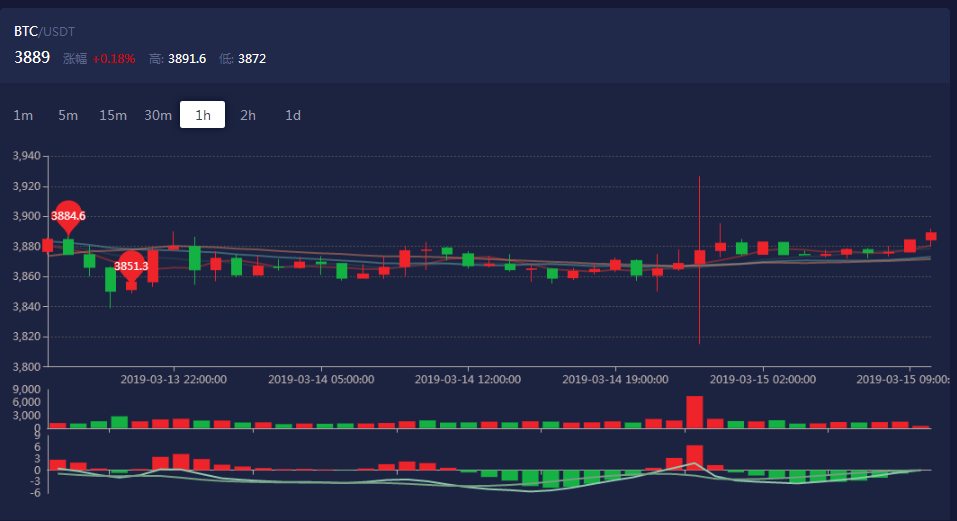This screenshot has width=957, height=521.
Task: Click the high price value 3891.6
Action: coord(186,59)
